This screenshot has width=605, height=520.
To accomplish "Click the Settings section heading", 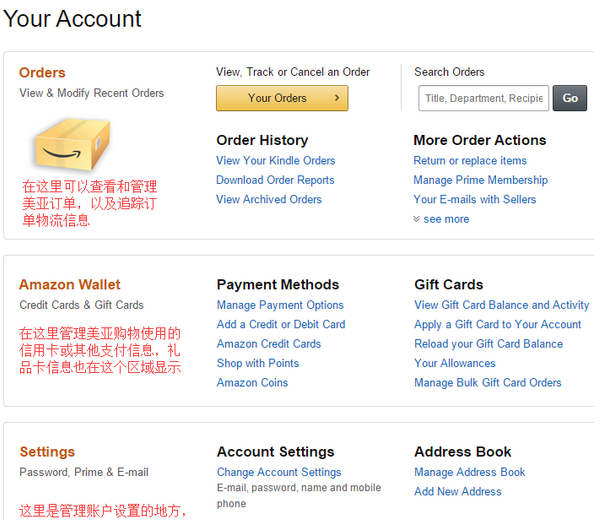I will (47, 452).
